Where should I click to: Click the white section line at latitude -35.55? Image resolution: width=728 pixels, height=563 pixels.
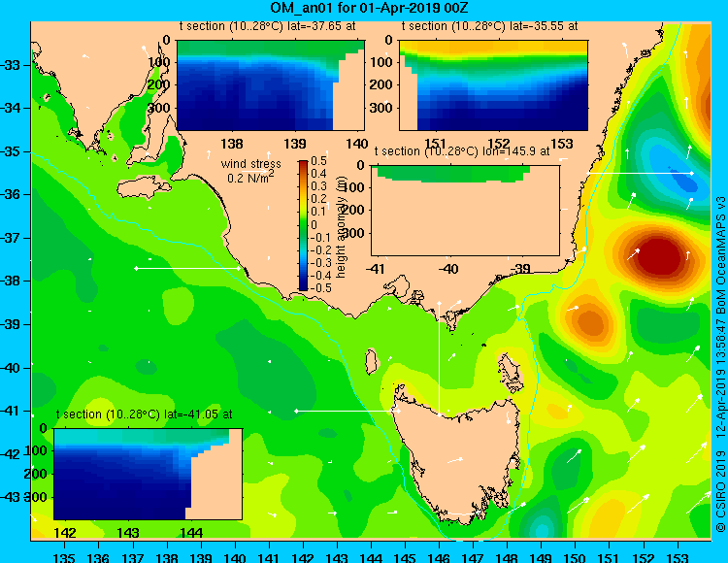641,173
